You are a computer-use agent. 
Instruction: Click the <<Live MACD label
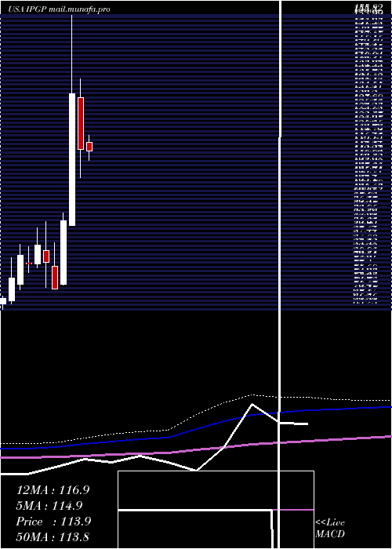pos(330,528)
